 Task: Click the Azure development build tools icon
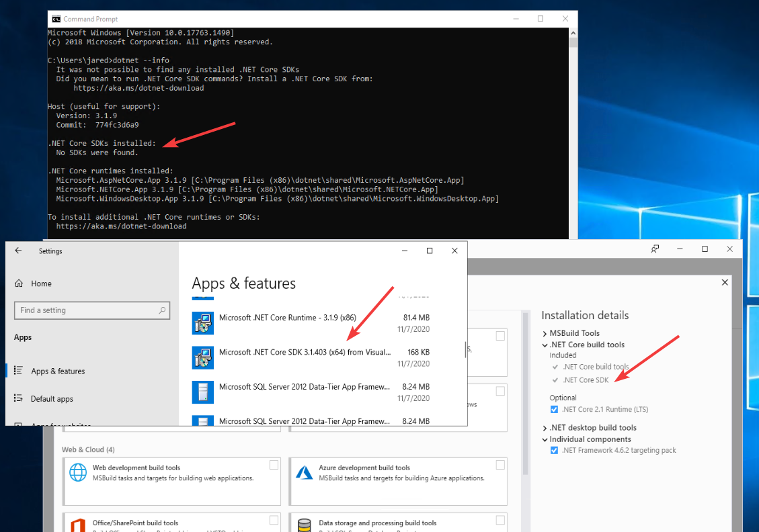pos(305,472)
